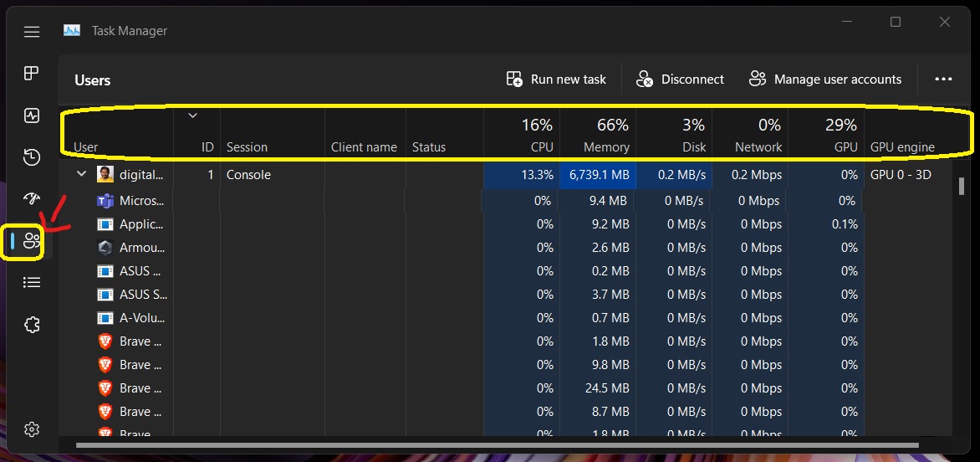Viewport: 980px width, 462px height.
Task: Select the 24.5 MB memory value
Action: [606, 388]
